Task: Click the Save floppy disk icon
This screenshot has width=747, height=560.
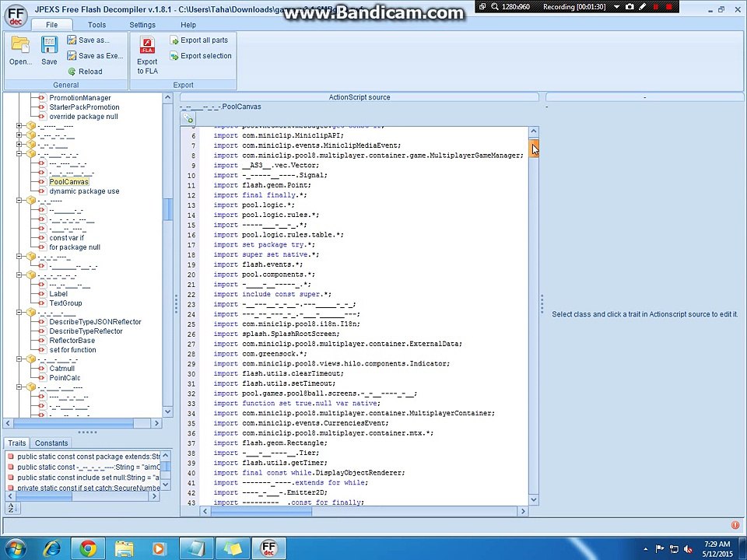Action: (49, 50)
